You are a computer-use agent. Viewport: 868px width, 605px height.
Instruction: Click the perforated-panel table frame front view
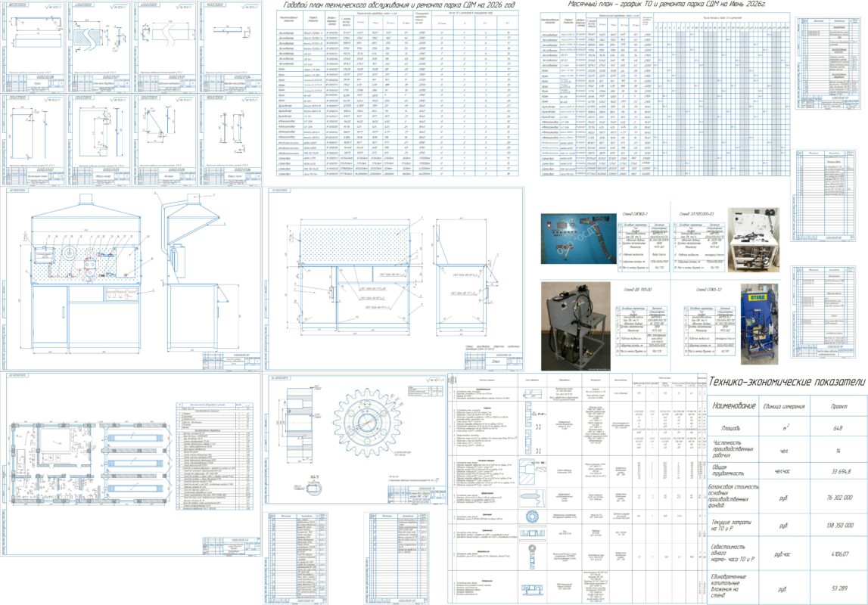tap(356, 276)
